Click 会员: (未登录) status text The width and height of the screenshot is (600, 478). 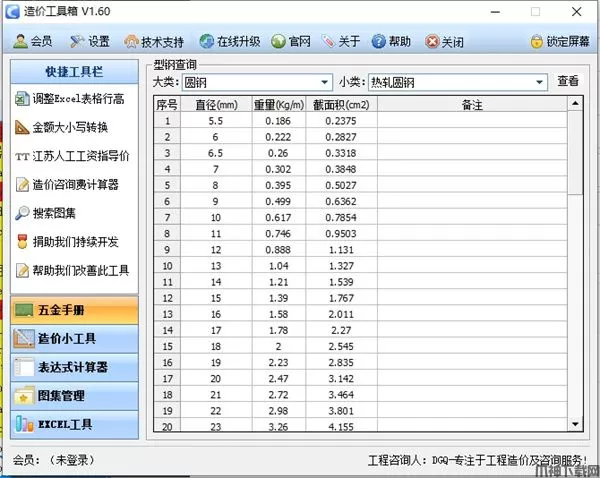[54, 460]
